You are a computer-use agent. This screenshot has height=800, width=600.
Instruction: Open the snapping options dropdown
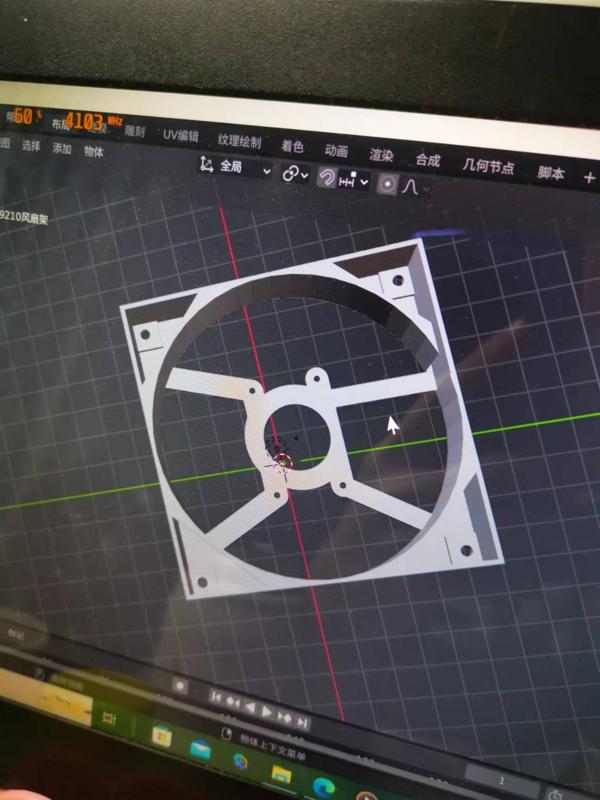pyautogui.click(x=354, y=181)
